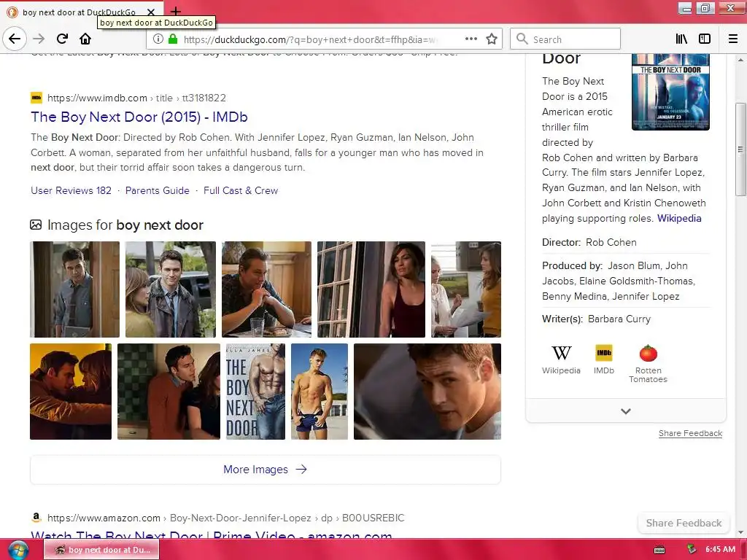Viewport: 747px width, 560px height.
Task: Click the image icon beside Images heading
Action: click(x=36, y=225)
